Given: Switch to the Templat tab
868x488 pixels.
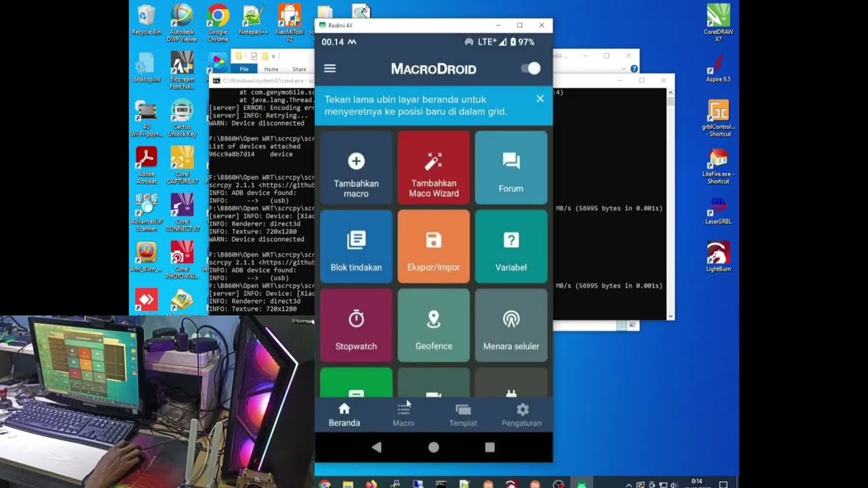Looking at the screenshot, I should (463, 415).
